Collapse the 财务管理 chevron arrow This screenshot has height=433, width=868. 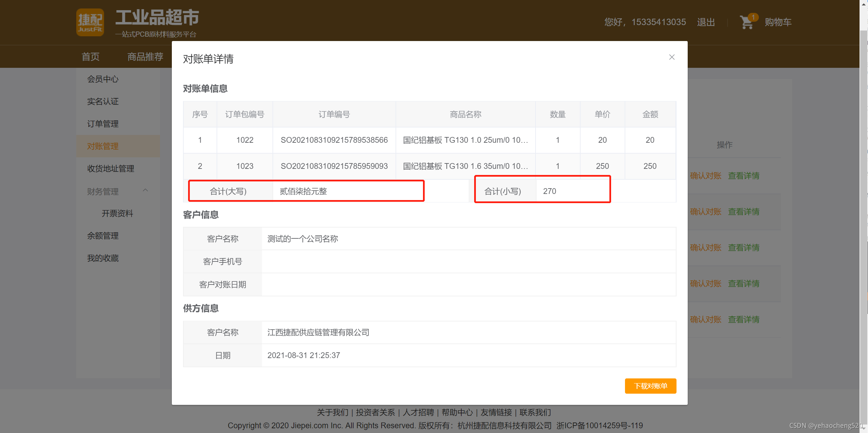(x=145, y=191)
